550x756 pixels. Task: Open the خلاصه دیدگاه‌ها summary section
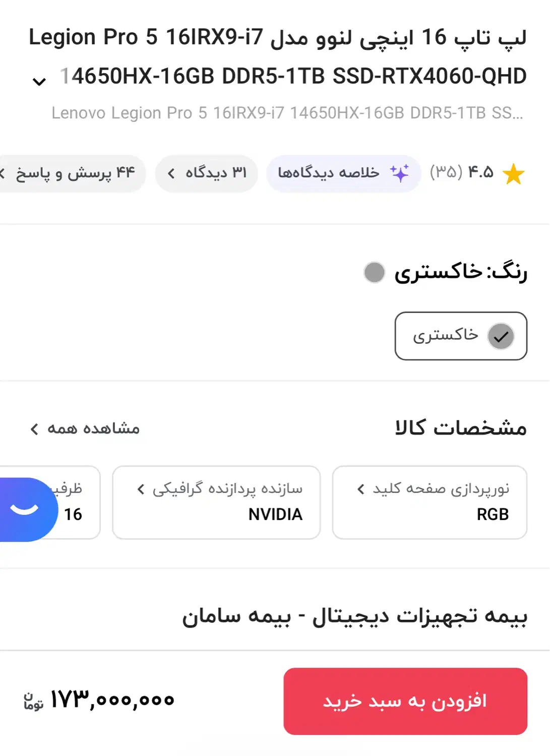pos(343,173)
